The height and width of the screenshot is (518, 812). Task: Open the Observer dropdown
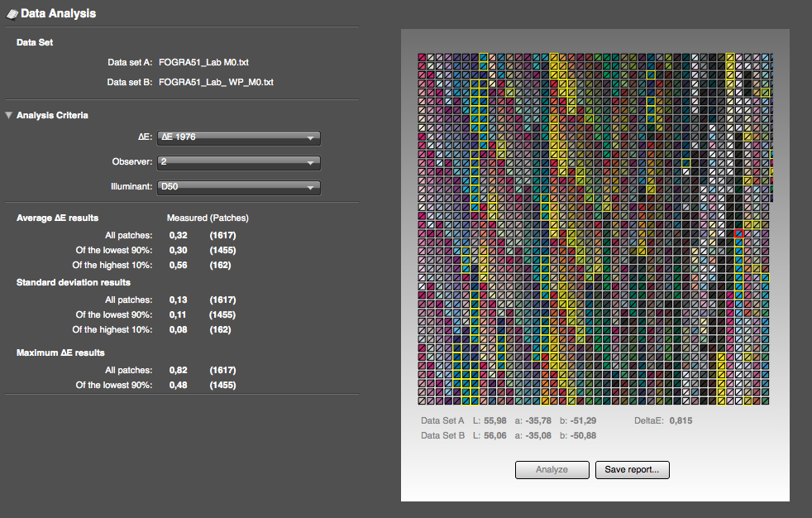tap(238, 162)
